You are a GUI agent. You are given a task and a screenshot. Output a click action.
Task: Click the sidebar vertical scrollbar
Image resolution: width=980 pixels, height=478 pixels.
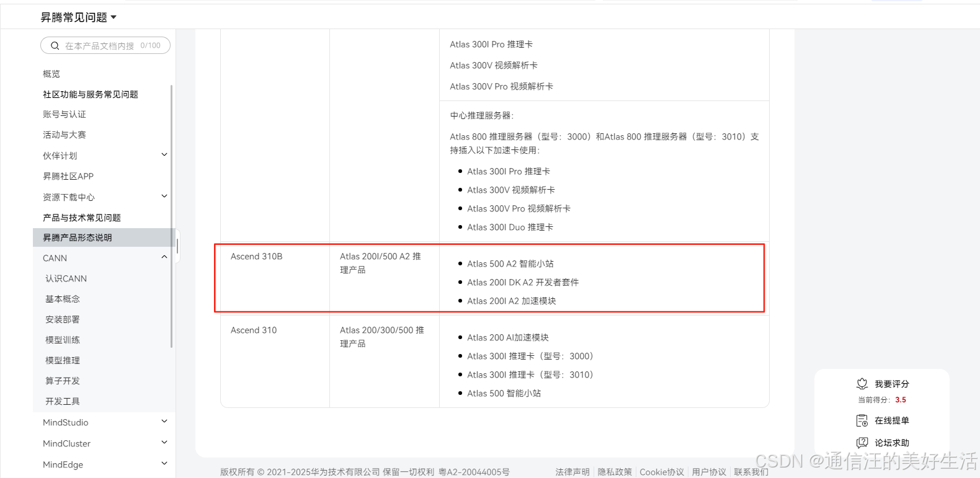pyautogui.click(x=171, y=216)
